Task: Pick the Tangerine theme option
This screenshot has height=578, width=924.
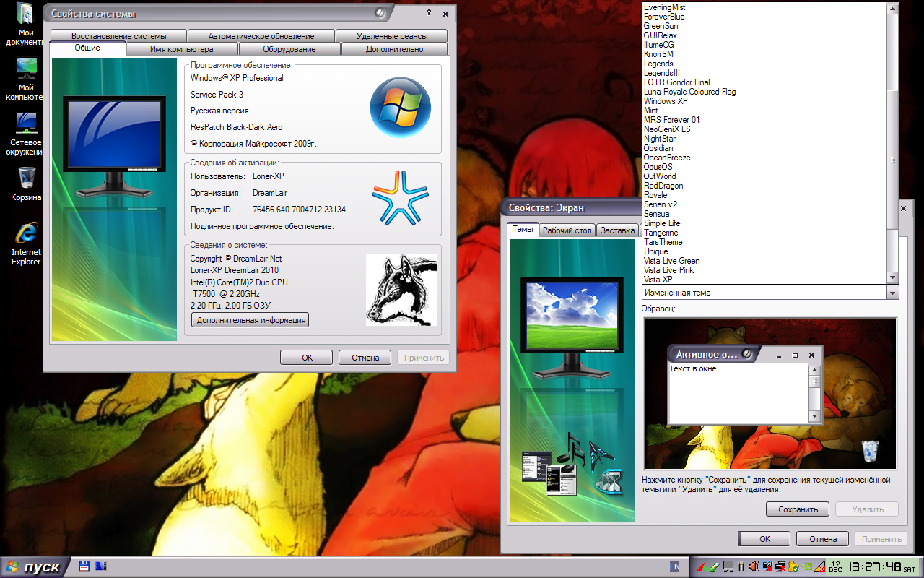Action: [661, 233]
